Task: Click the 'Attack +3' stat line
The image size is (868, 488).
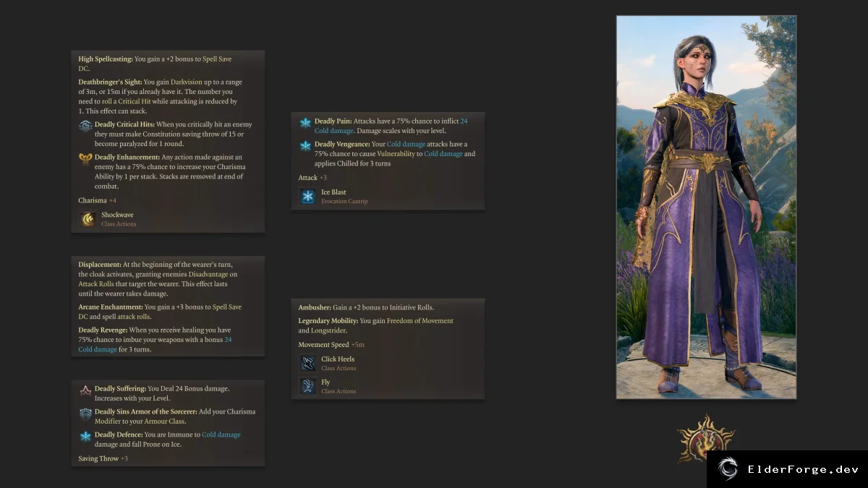Action: [312, 178]
